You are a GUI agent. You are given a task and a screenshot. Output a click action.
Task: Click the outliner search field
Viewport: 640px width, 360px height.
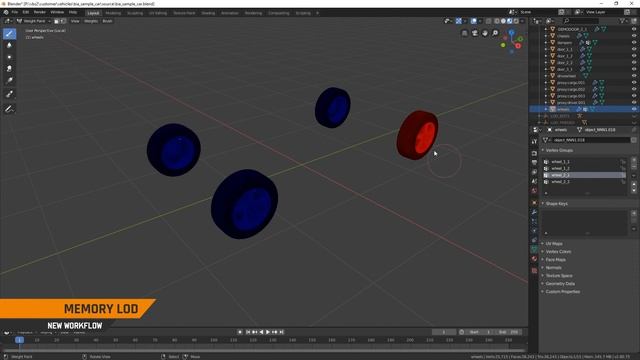tap(582, 20)
